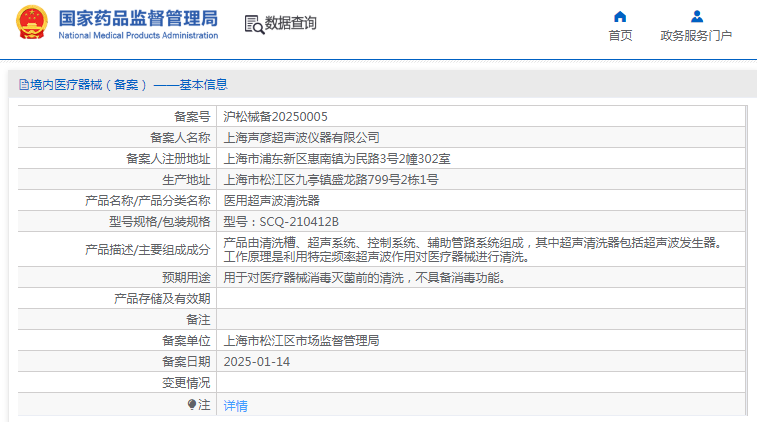Click National Medical Products Administration subtitle
The height and width of the screenshot is (422, 757).
click(x=138, y=36)
